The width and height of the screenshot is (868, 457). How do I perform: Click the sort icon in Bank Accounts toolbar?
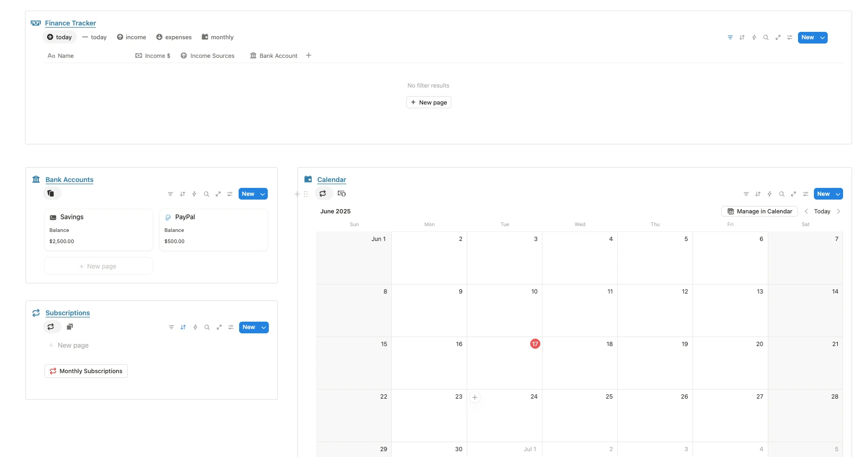tap(182, 194)
